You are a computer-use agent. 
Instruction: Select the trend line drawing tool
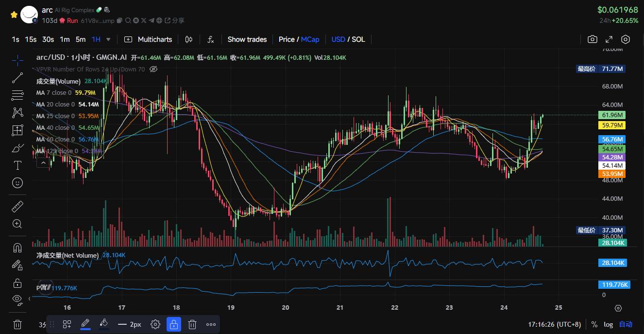click(17, 77)
